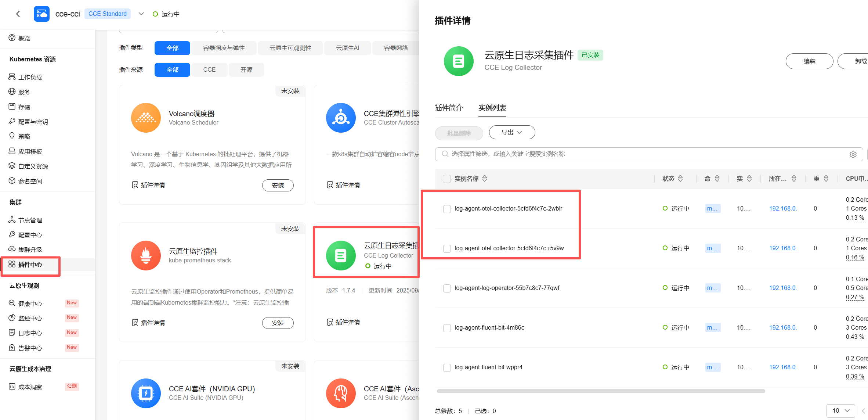Click the CCE AI Suite NVIDIA GPU icon

[146, 393]
